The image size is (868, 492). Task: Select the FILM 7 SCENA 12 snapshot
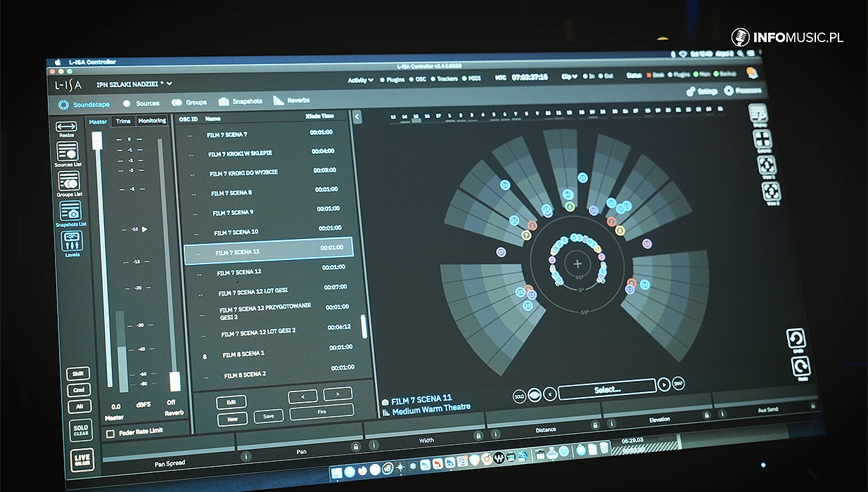coord(239,272)
